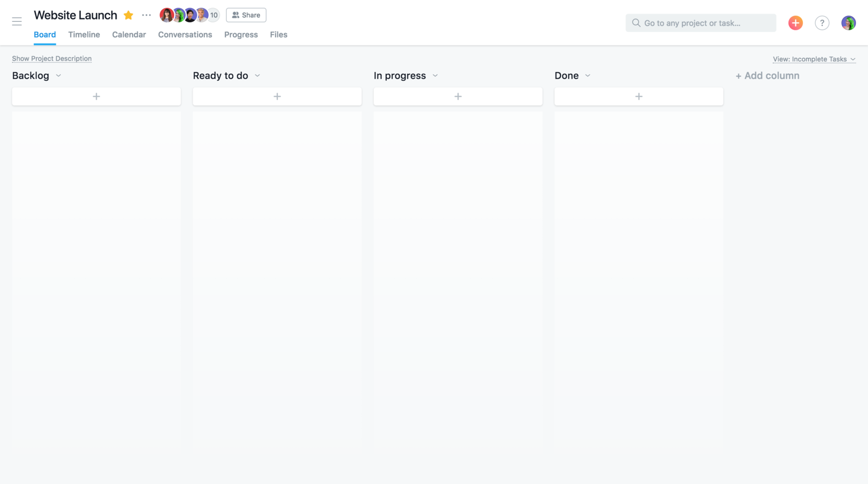This screenshot has width=868, height=484.
Task: Click the Share button
Action: coord(246,15)
